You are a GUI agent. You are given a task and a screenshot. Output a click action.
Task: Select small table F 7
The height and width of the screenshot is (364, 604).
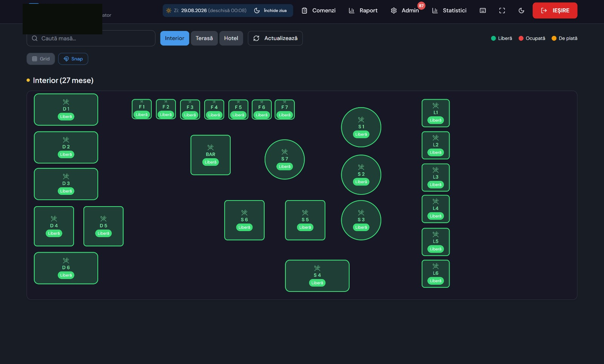tap(285, 110)
